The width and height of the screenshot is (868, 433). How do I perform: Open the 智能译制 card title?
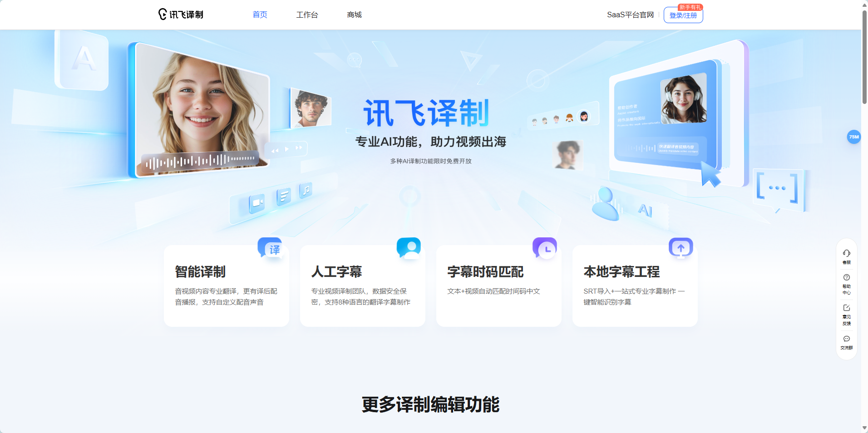[x=200, y=271]
